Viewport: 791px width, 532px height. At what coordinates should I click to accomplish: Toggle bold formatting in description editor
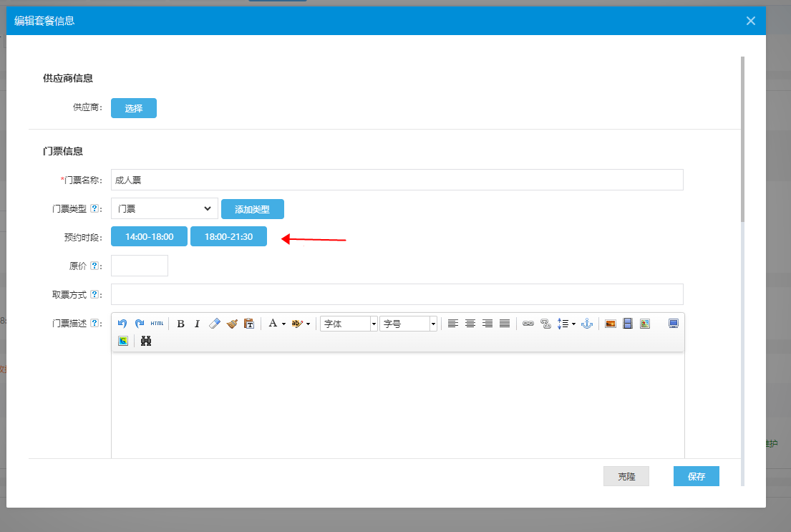(180, 324)
